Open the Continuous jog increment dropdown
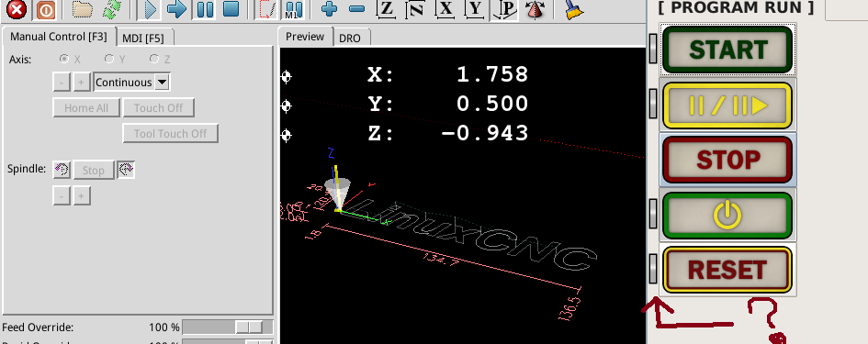 (x=131, y=83)
